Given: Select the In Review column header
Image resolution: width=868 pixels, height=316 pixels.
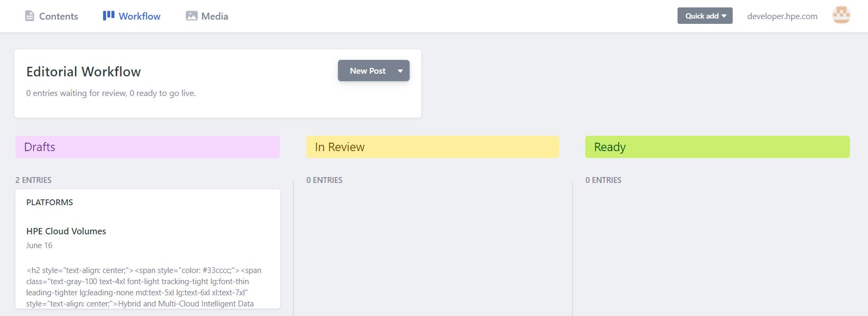Looking at the screenshot, I should pos(432,147).
